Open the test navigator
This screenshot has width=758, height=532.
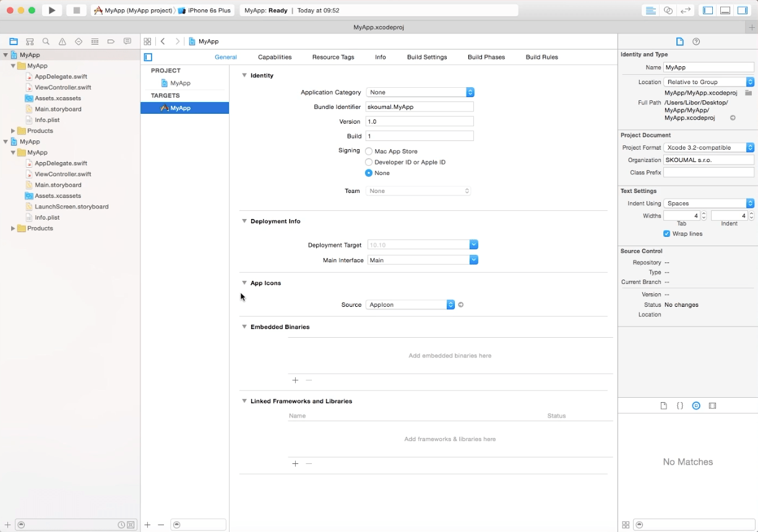point(79,41)
